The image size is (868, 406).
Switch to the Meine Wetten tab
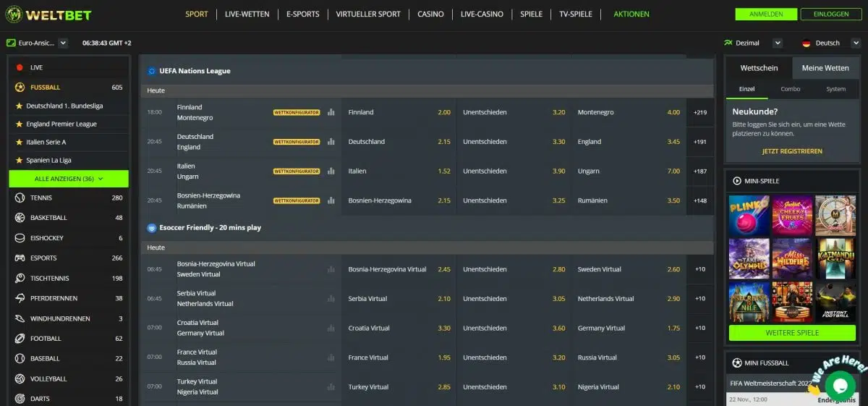point(825,68)
